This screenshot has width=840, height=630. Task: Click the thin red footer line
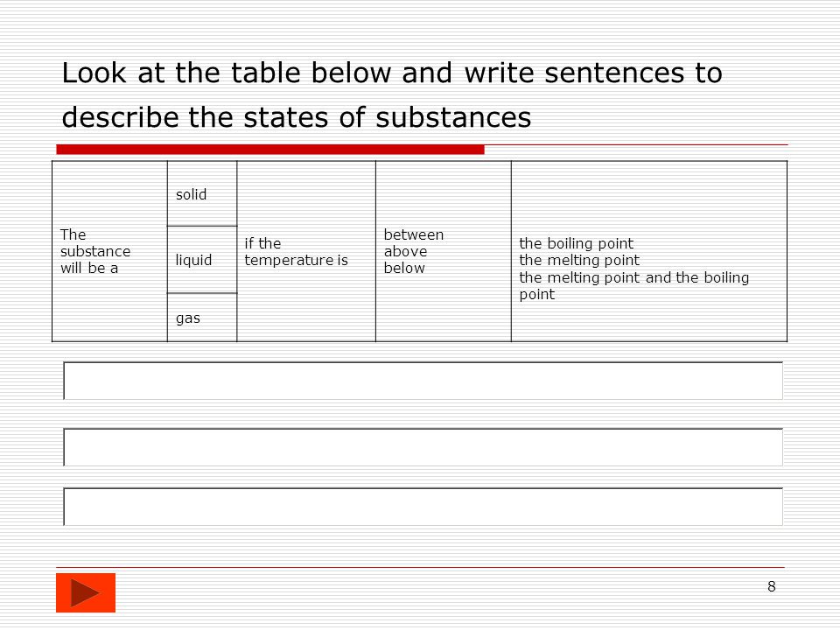pyautogui.click(x=421, y=567)
